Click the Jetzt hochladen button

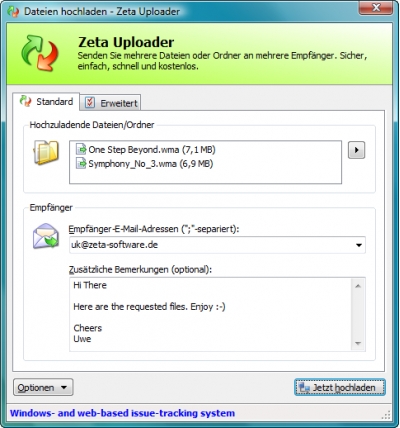tap(340, 387)
